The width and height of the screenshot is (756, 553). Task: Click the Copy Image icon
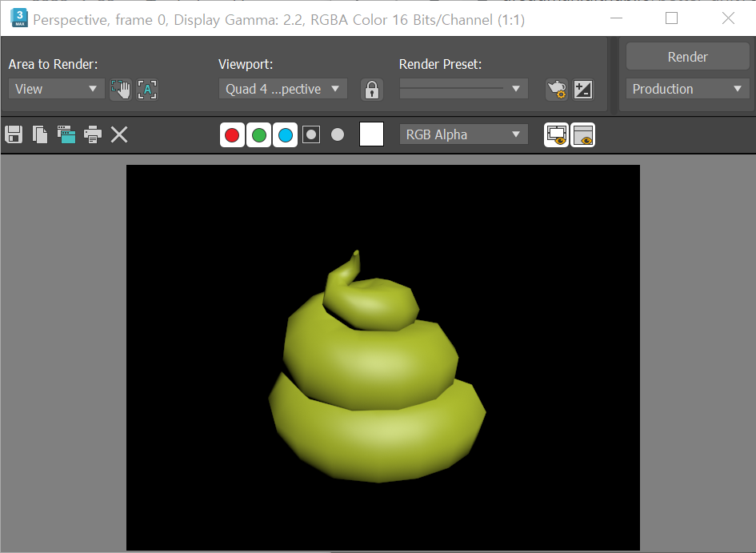(x=40, y=134)
